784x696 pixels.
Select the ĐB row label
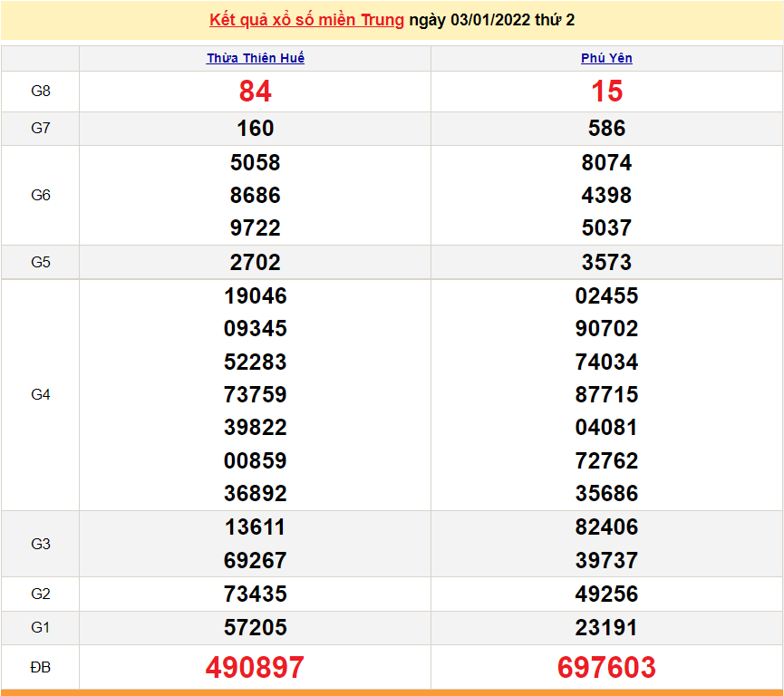pyautogui.click(x=40, y=666)
